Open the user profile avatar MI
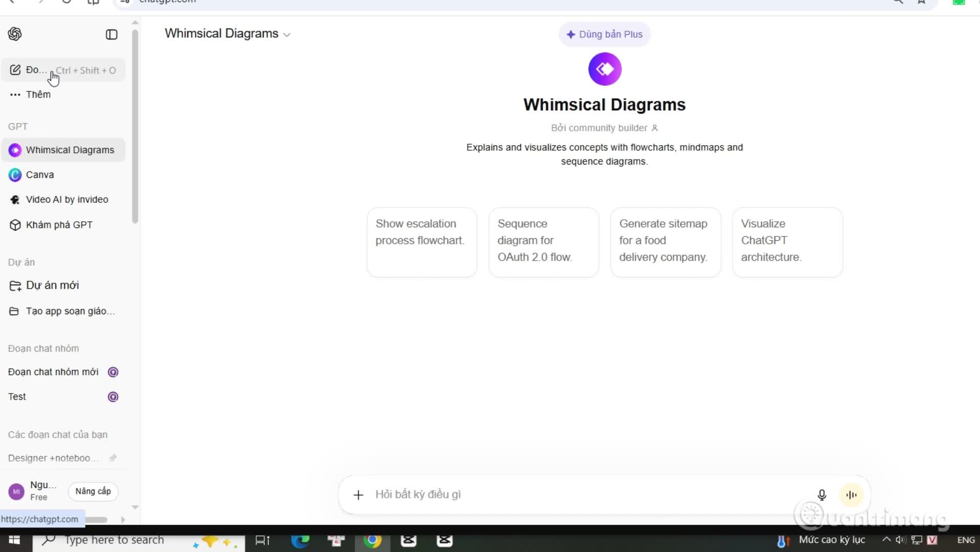The image size is (980, 552). [16, 492]
